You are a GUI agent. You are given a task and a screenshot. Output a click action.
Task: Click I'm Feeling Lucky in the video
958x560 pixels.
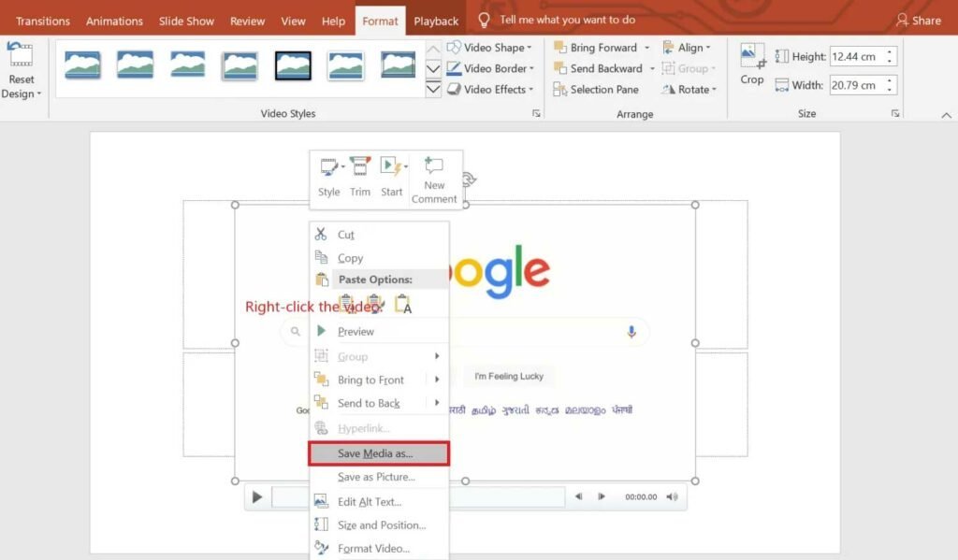tap(509, 376)
